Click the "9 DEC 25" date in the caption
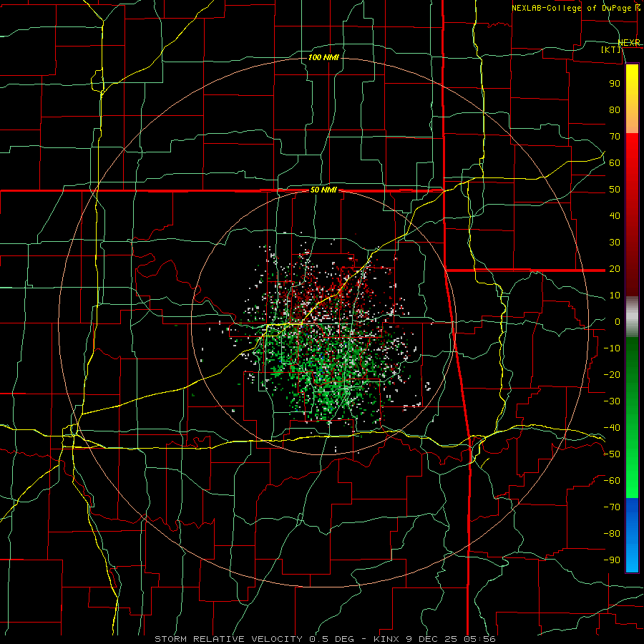 click(431, 639)
